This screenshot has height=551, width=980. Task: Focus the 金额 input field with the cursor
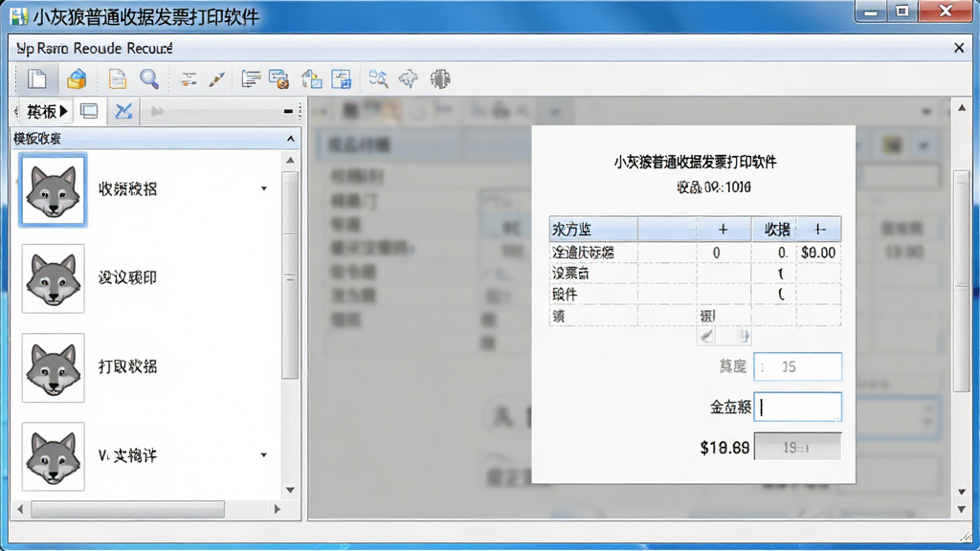coord(797,408)
